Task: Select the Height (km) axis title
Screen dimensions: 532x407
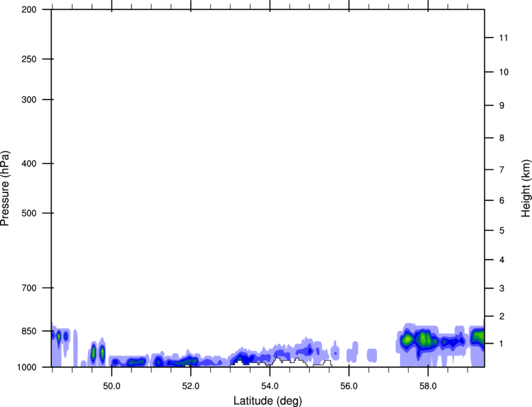Action: (526, 188)
